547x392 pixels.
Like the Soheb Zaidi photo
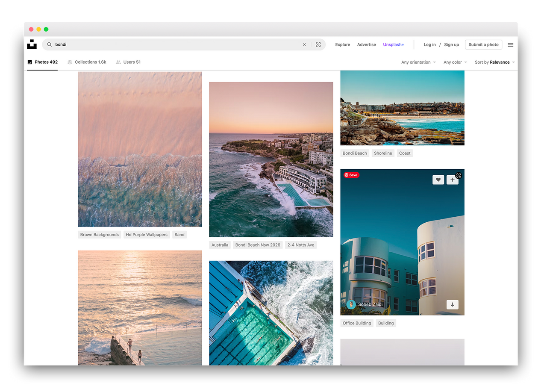[x=438, y=180]
